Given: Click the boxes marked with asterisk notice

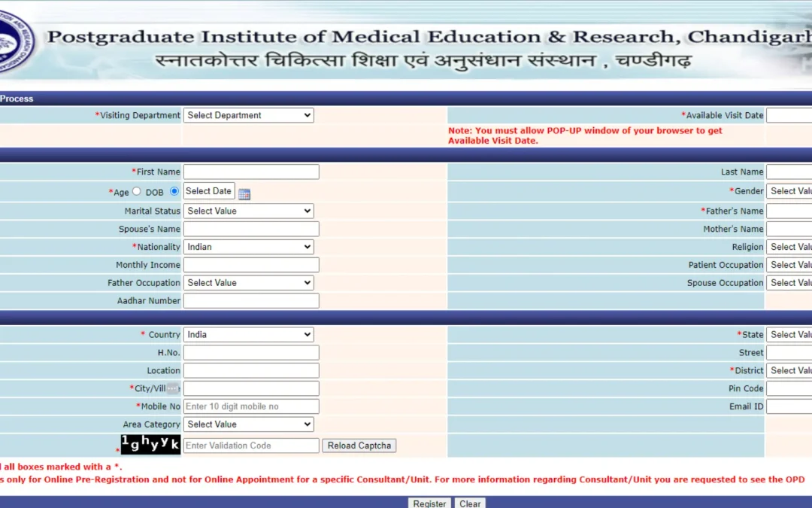Looking at the screenshot, I should pyautogui.click(x=61, y=467).
